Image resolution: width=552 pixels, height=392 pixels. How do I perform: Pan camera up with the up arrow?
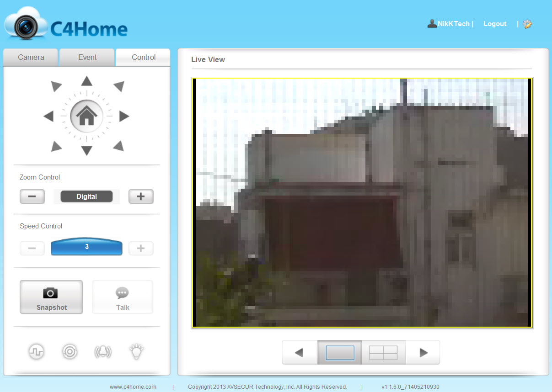pyautogui.click(x=86, y=81)
